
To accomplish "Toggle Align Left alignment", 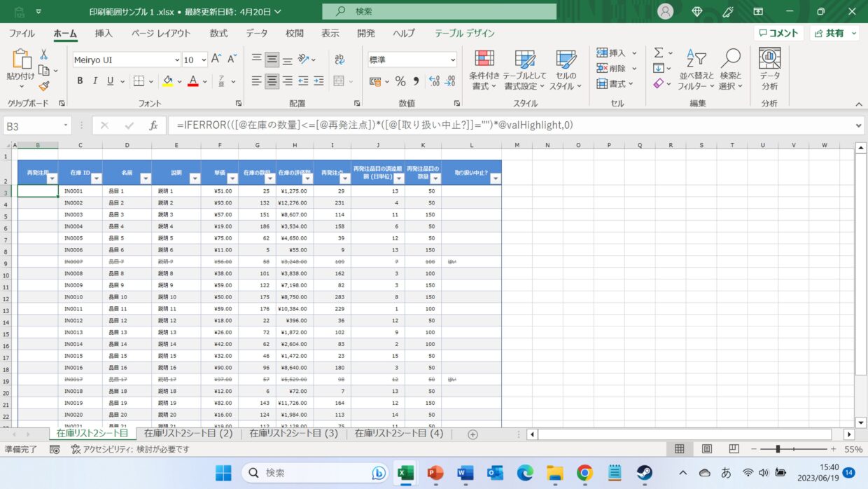I will pos(257,81).
